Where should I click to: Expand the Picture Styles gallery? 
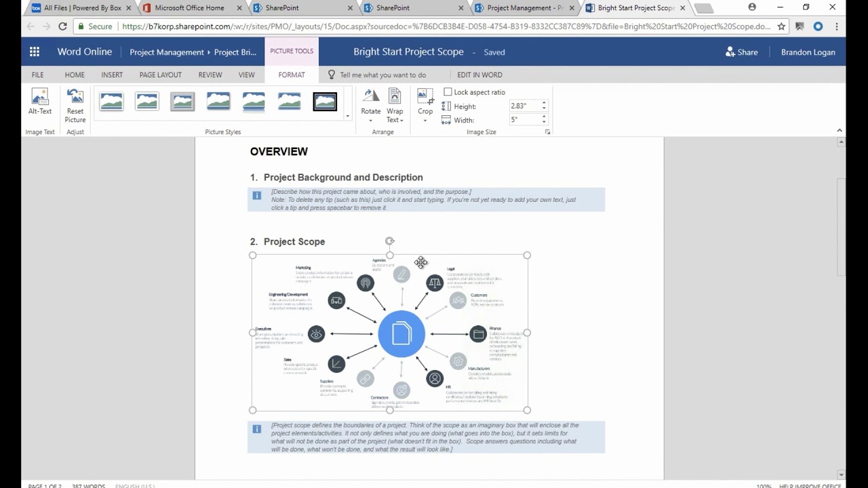coord(347,117)
